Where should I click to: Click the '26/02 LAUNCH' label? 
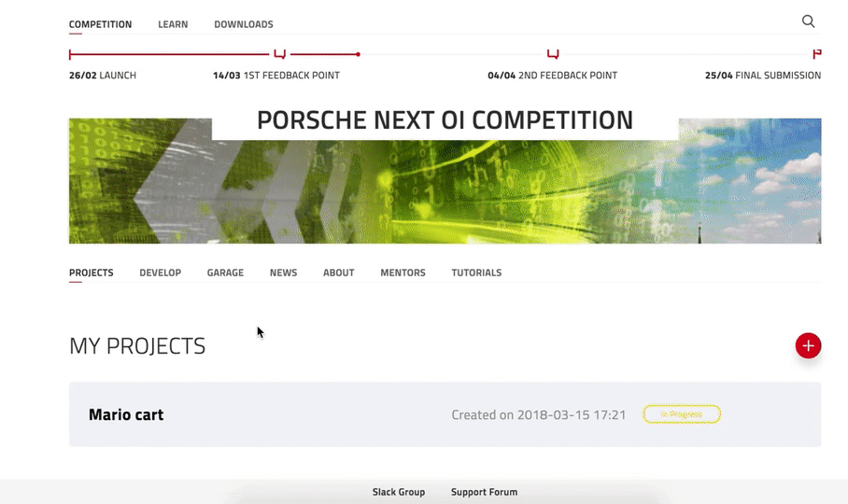click(x=103, y=76)
